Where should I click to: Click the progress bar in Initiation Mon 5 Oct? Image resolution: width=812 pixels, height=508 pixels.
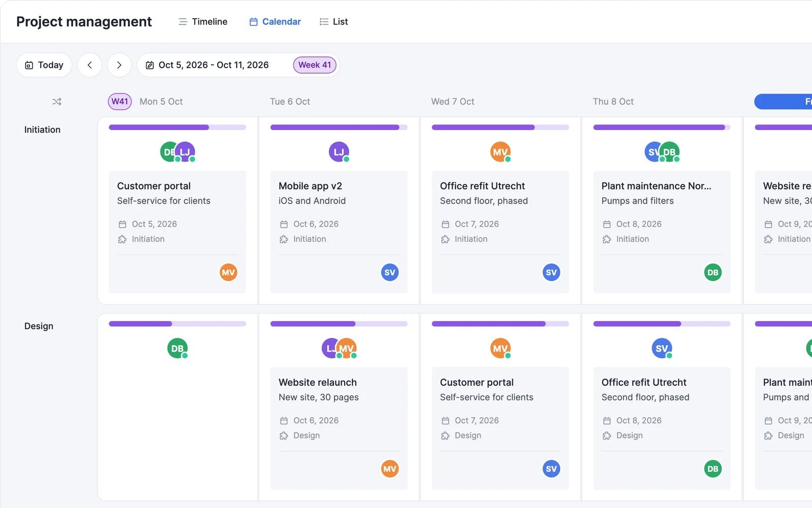tap(178, 128)
